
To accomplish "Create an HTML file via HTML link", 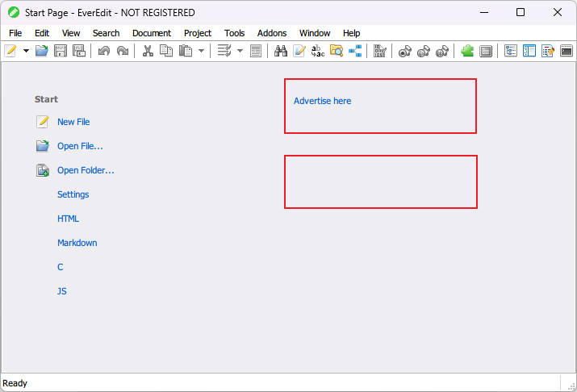I will 68,219.
